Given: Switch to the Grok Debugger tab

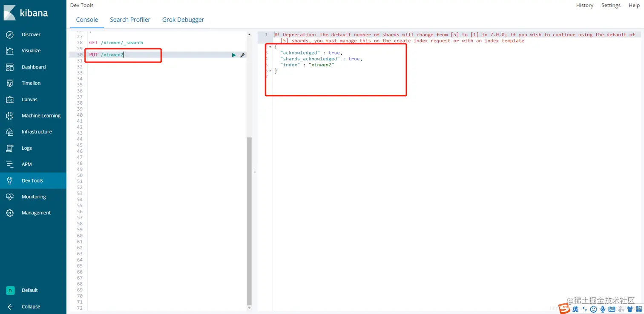Looking at the screenshot, I should [183, 20].
